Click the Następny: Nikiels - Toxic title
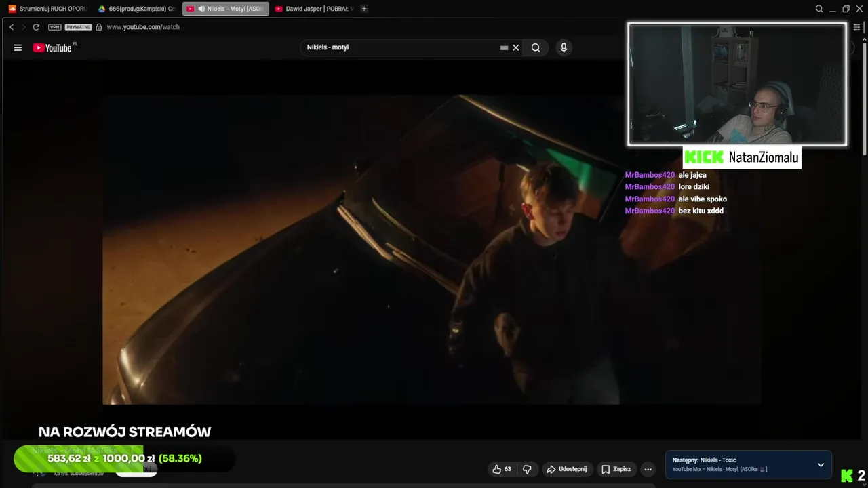The image size is (868, 488). [704, 460]
